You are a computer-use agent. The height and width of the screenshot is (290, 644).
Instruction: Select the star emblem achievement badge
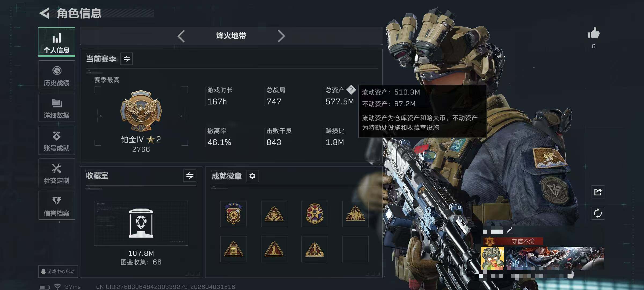pos(314,214)
